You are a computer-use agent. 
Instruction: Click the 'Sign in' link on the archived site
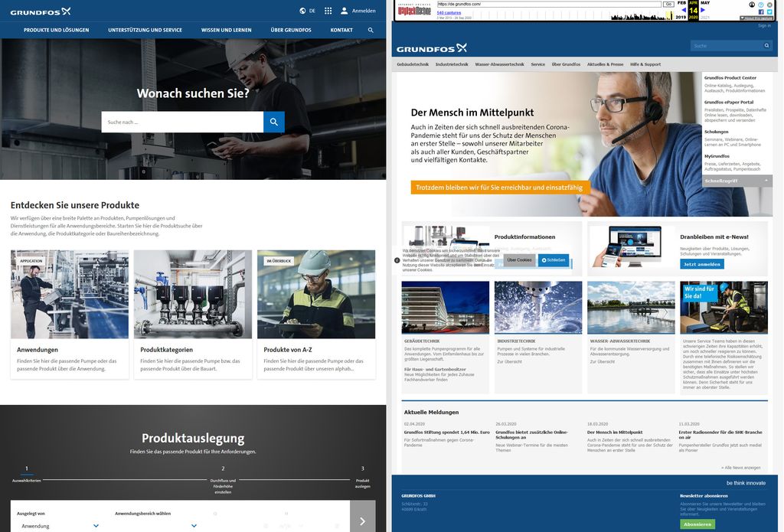(x=764, y=25)
